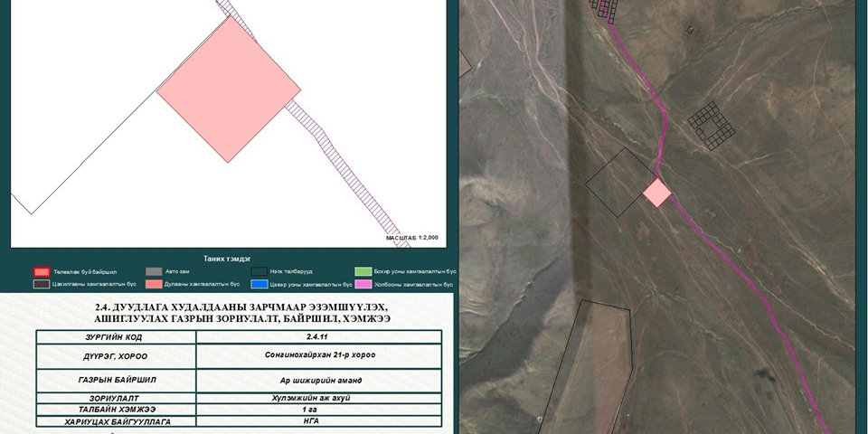Viewport: 868px width, 434px height.
Task: Click the 'Хүлэмжийн аж ахуй' purpose cell
Action: click(318, 398)
